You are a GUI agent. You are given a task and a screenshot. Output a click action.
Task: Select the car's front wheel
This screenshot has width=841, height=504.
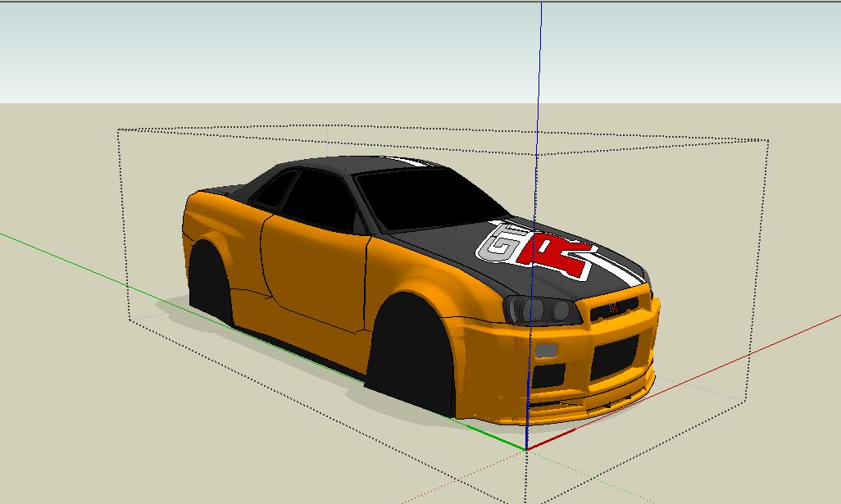pos(412,355)
